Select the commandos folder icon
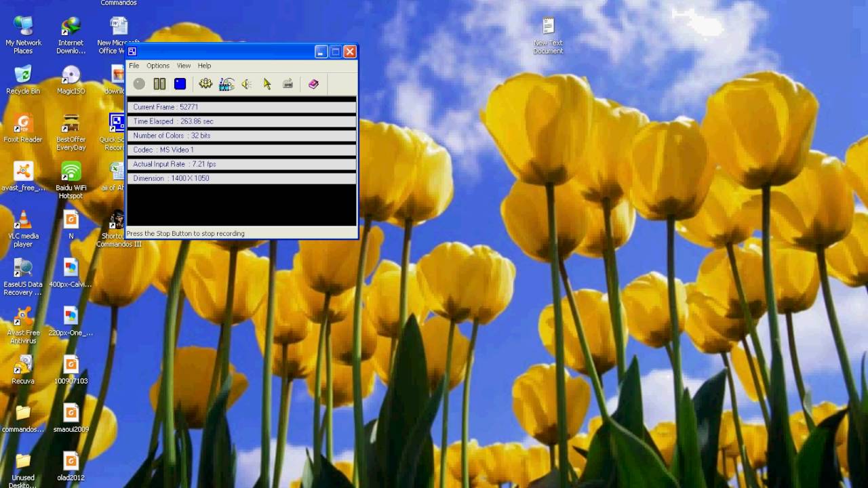This screenshot has height=488, width=868. click(x=23, y=418)
